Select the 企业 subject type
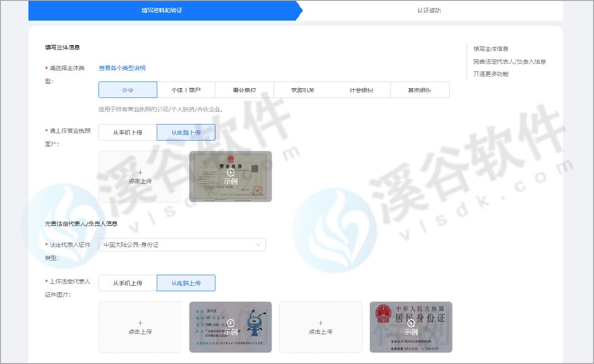Screen dimensions: 594x364 128,90
